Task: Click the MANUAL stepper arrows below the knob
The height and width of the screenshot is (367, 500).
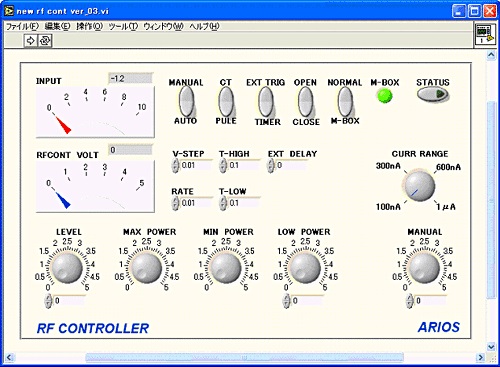Action: point(410,301)
